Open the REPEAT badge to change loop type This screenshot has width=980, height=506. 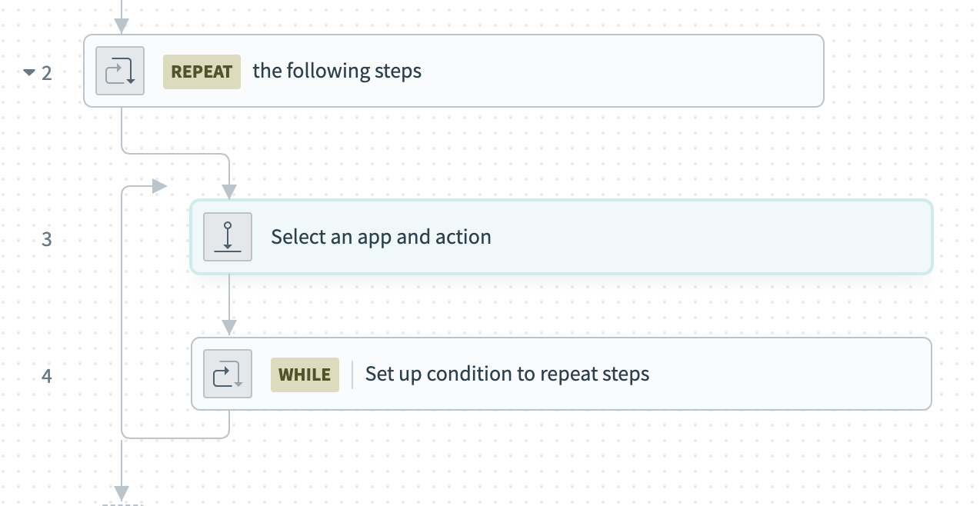pyautogui.click(x=202, y=71)
